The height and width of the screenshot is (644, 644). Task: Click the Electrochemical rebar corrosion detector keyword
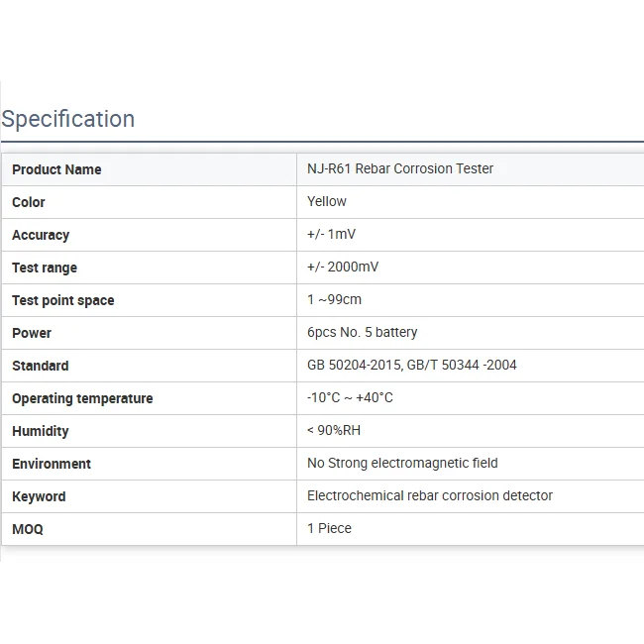click(430, 495)
